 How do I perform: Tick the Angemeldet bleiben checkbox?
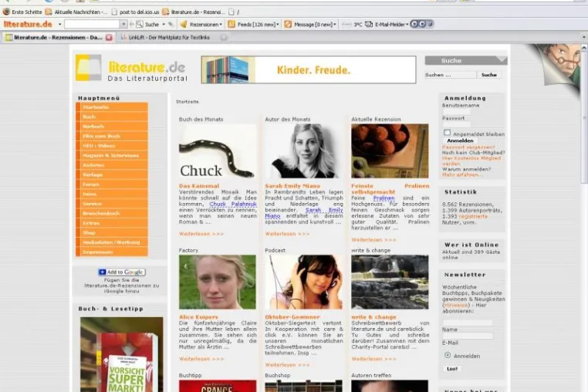pyautogui.click(x=447, y=133)
